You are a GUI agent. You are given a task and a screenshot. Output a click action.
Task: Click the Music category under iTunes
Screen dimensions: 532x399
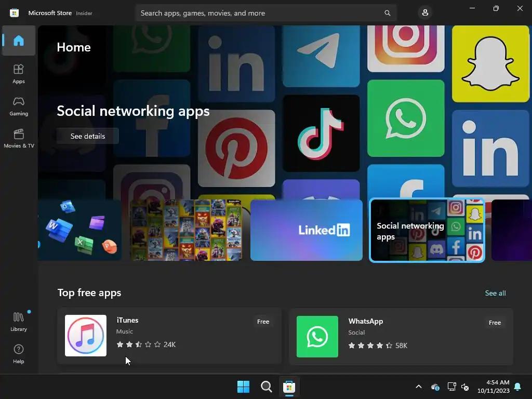click(125, 331)
